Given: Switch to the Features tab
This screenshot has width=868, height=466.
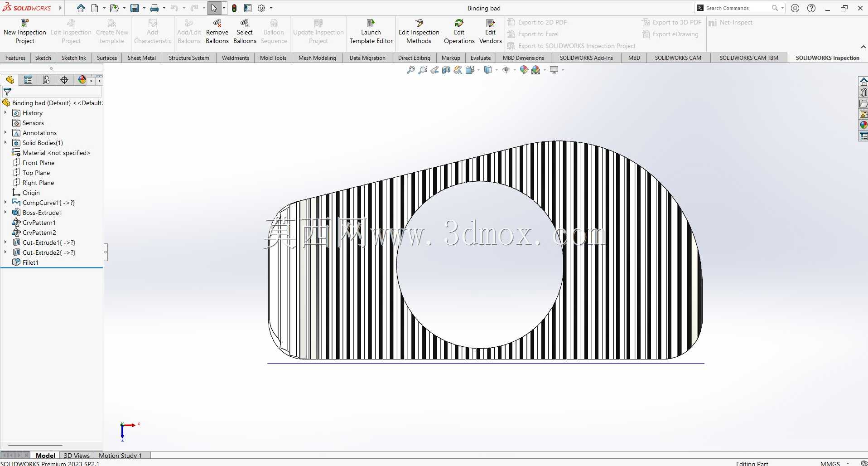Looking at the screenshot, I should tap(15, 58).
